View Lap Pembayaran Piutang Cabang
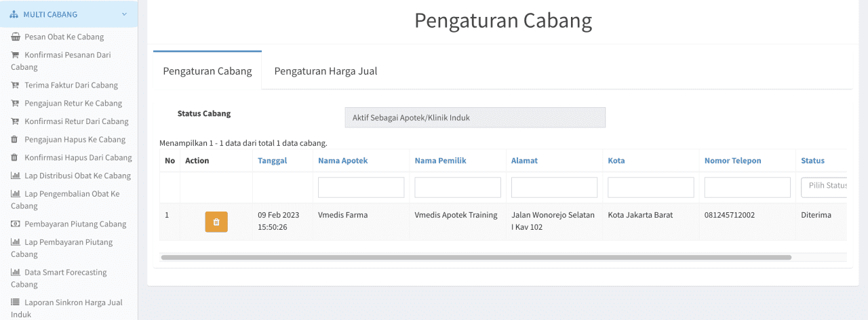Screen dimensions: 868x320 coord(62,248)
